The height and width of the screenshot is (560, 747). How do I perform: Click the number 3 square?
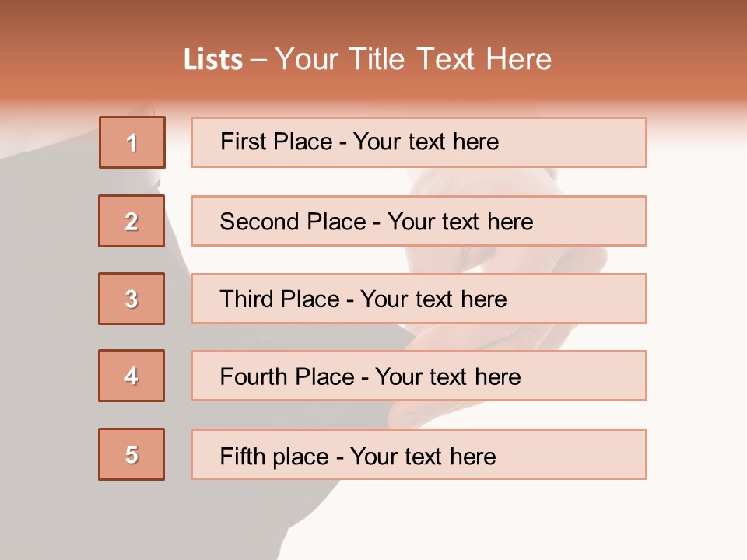(132, 299)
